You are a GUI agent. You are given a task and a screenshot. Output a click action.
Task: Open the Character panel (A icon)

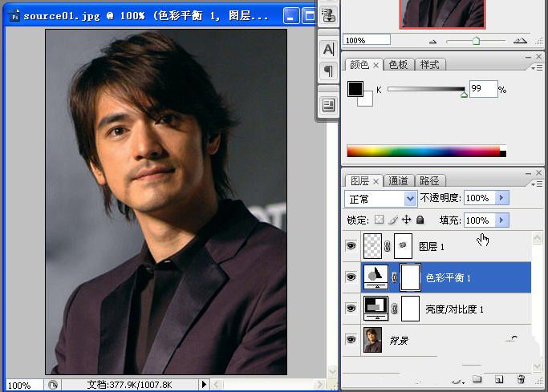tap(328, 49)
